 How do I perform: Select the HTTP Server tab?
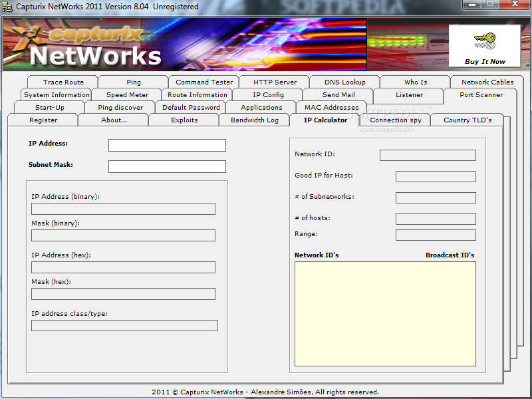(275, 82)
